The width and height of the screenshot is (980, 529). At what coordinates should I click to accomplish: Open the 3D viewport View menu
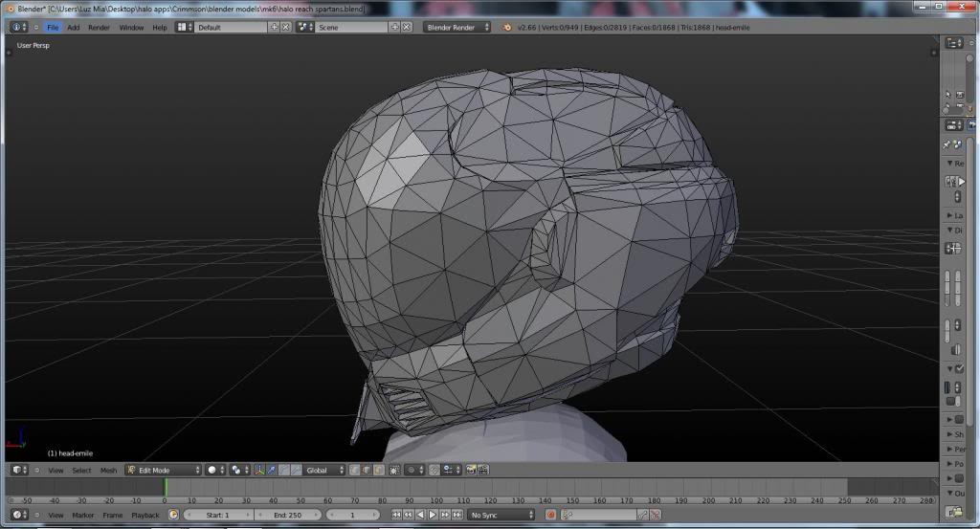point(56,471)
